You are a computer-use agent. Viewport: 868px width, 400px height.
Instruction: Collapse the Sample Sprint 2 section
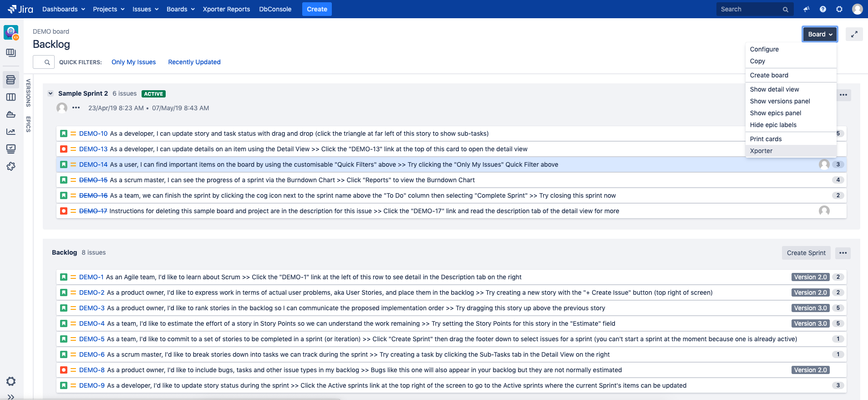click(x=51, y=93)
